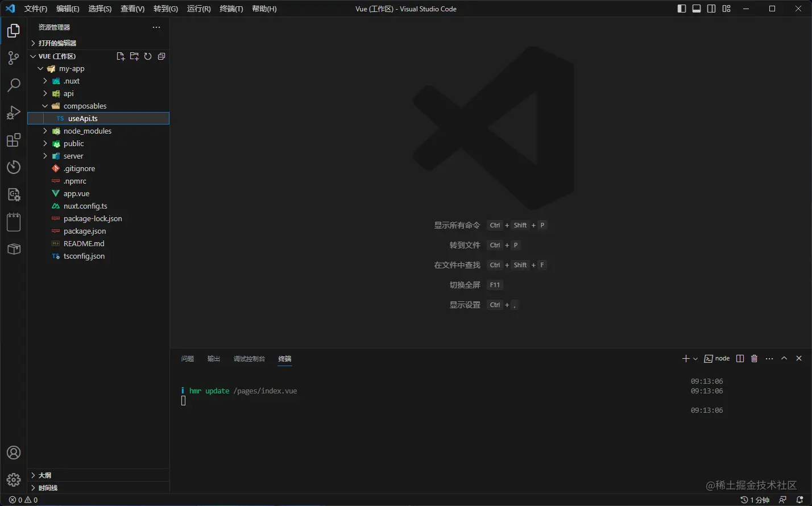812x506 pixels.
Task: Open the Search view in the activity bar
Action: pos(14,85)
